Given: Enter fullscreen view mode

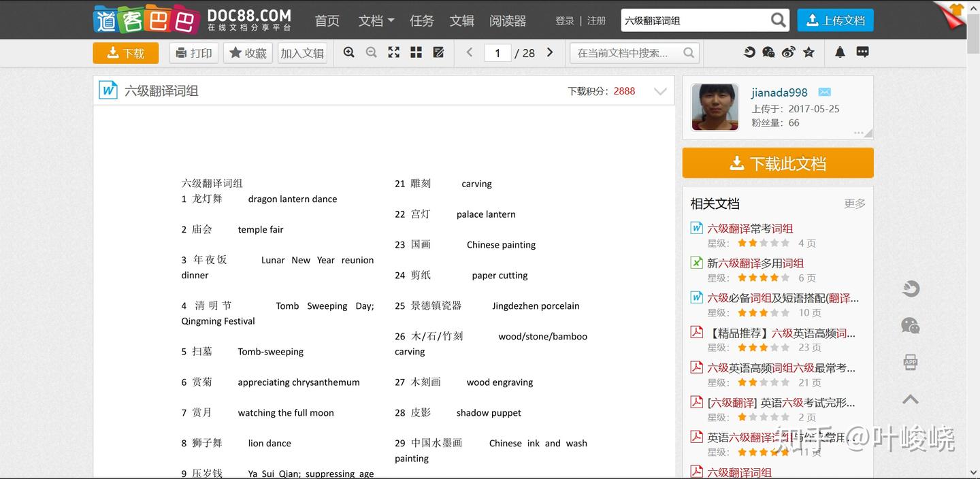Looking at the screenshot, I should click(x=394, y=52).
